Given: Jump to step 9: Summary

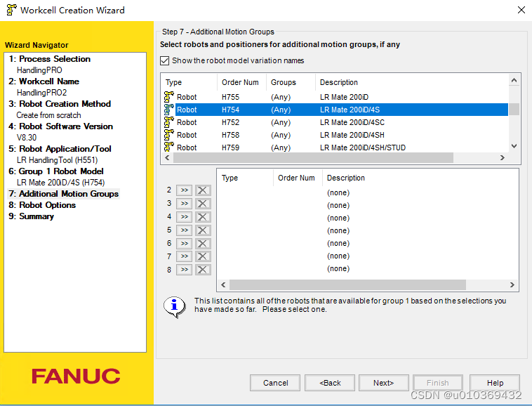Looking at the screenshot, I should click(31, 216).
